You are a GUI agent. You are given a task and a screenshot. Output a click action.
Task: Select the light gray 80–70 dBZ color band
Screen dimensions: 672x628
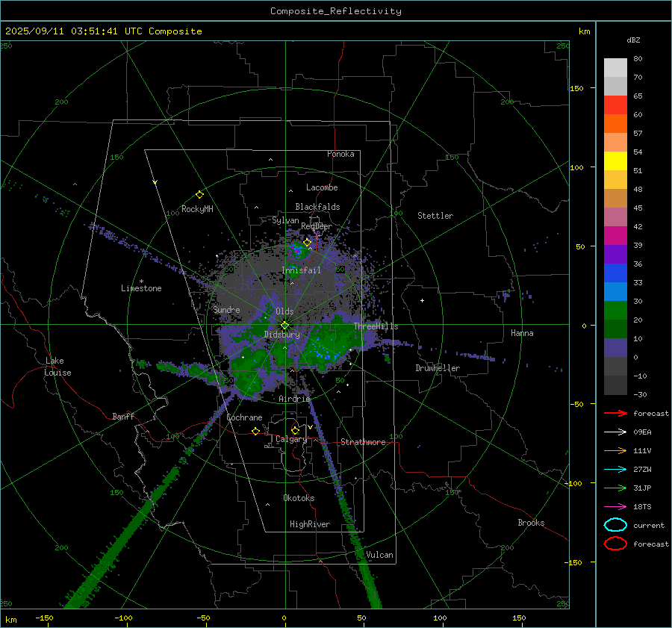pyautogui.click(x=615, y=68)
